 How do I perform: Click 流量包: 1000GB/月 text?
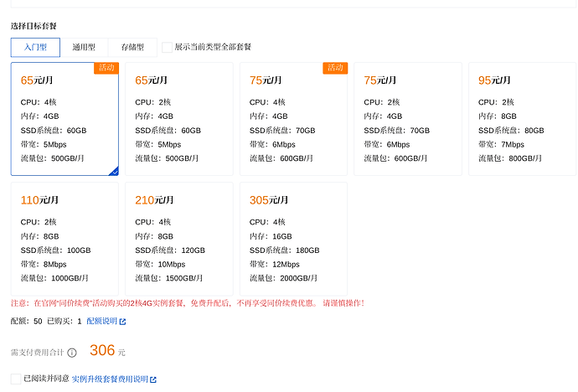tap(54, 278)
